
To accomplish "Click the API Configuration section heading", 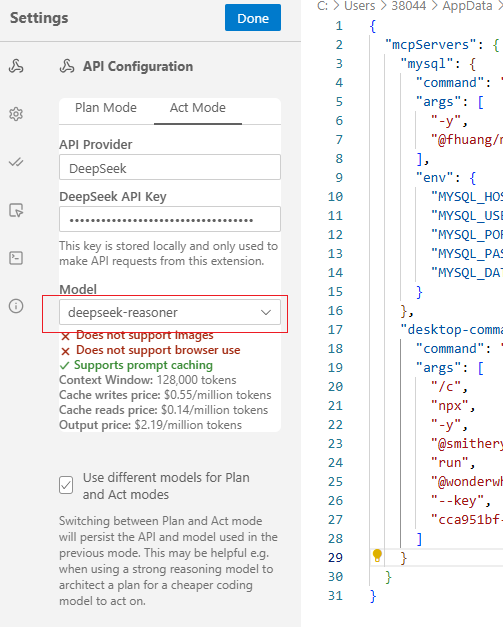I will (138, 66).
